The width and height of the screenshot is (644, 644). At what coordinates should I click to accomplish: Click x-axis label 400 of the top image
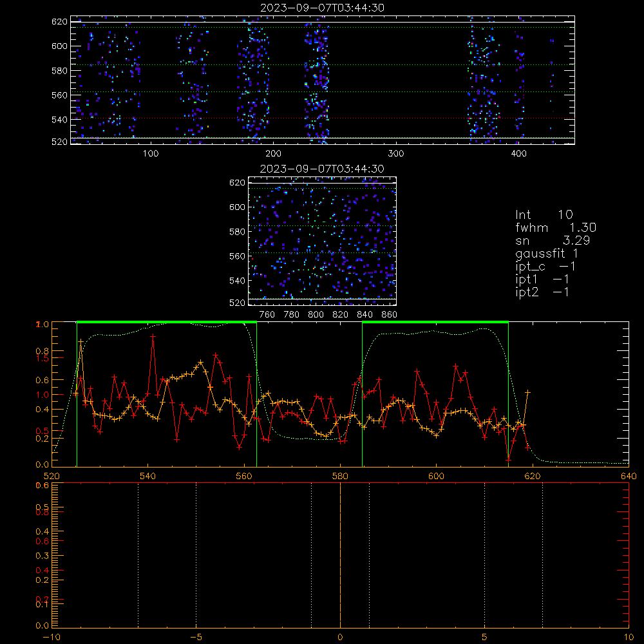(x=518, y=154)
